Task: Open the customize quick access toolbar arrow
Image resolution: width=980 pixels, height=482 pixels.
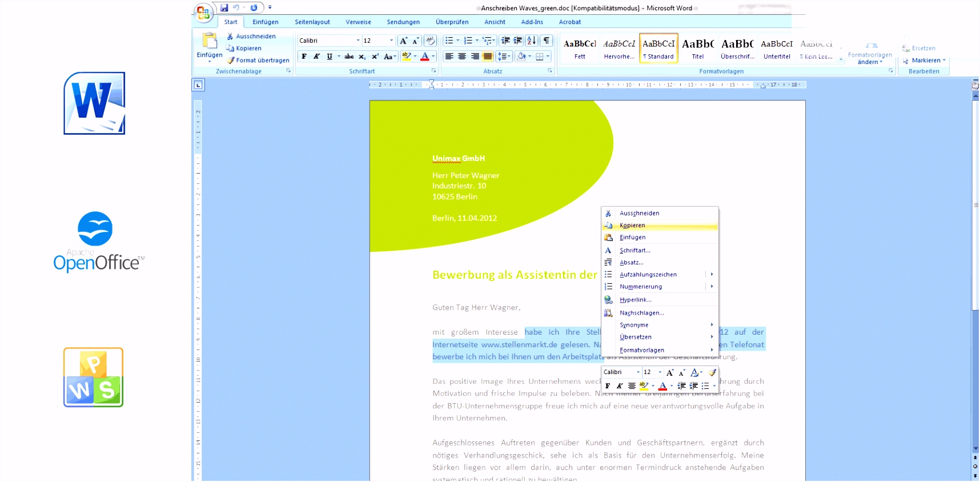Action: pos(270,7)
